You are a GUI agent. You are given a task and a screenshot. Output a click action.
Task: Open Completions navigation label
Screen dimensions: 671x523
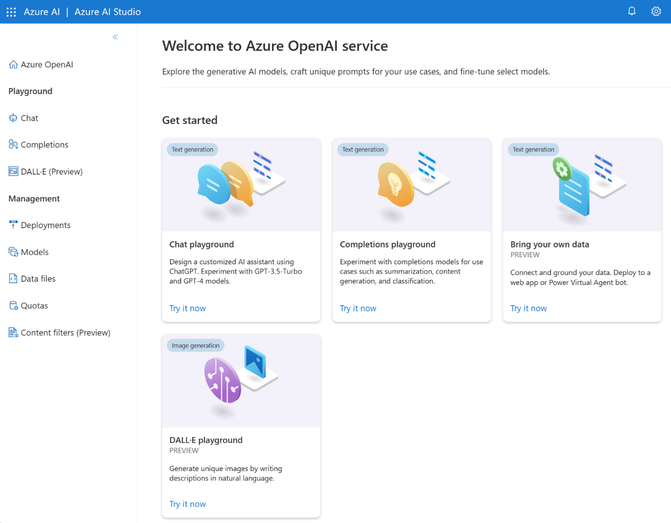[45, 145]
